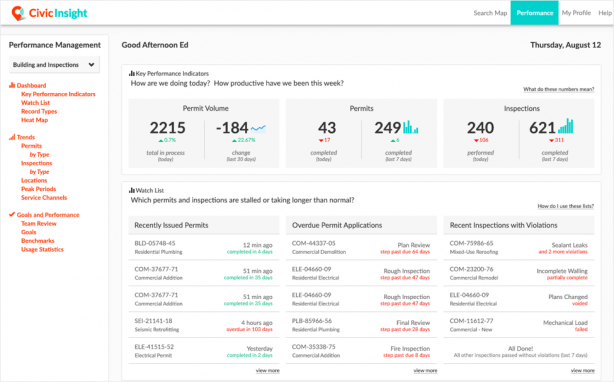Click the Trends chart icon in sidebar

(x=12, y=137)
